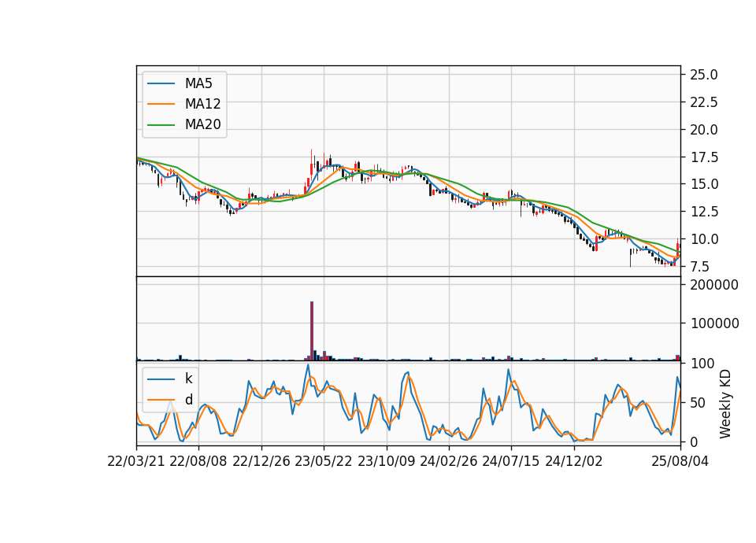756x543 pixels.
Task: Click the 24/12/02 date axis label
Action: (x=574, y=461)
